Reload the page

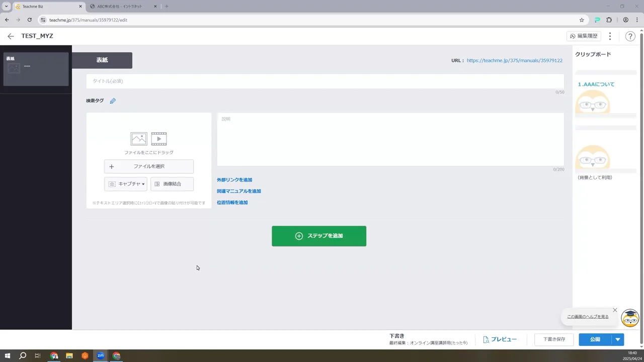point(30,20)
